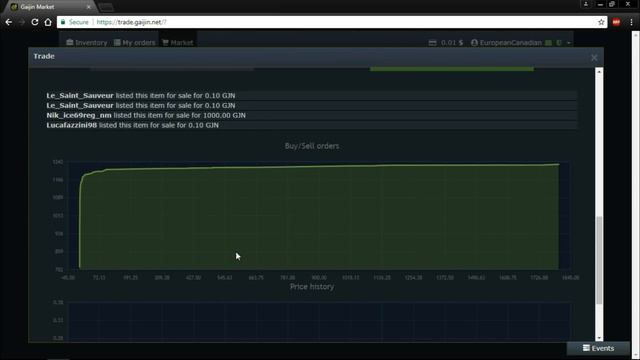Expand the account dropdown arrow
The width and height of the screenshot is (640, 360).
(569, 43)
